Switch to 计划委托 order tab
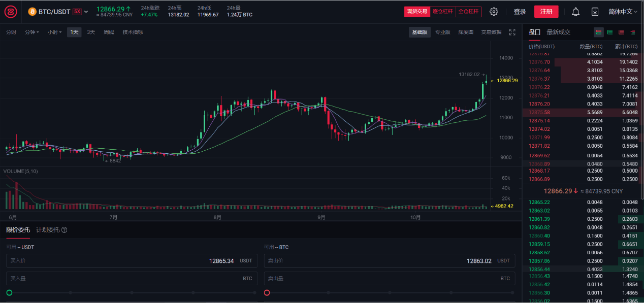The image size is (644, 303). [x=48, y=229]
